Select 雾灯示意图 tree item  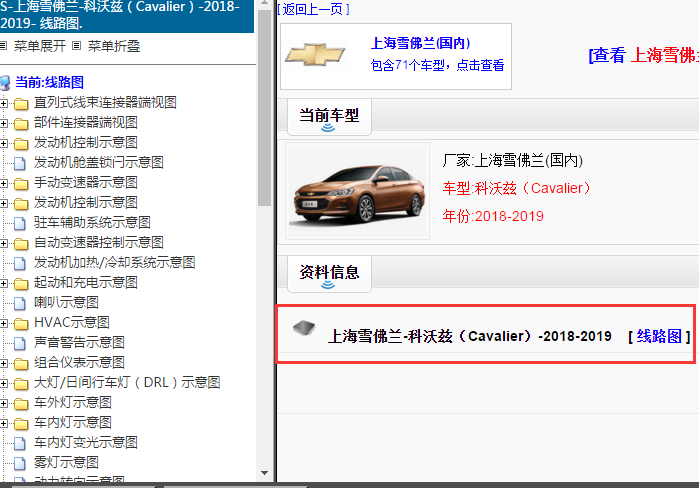[x=66, y=462]
